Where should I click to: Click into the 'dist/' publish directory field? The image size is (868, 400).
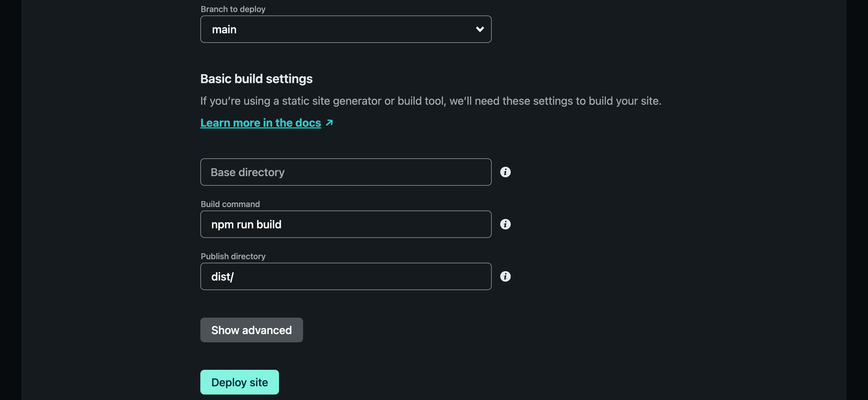click(x=346, y=276)
